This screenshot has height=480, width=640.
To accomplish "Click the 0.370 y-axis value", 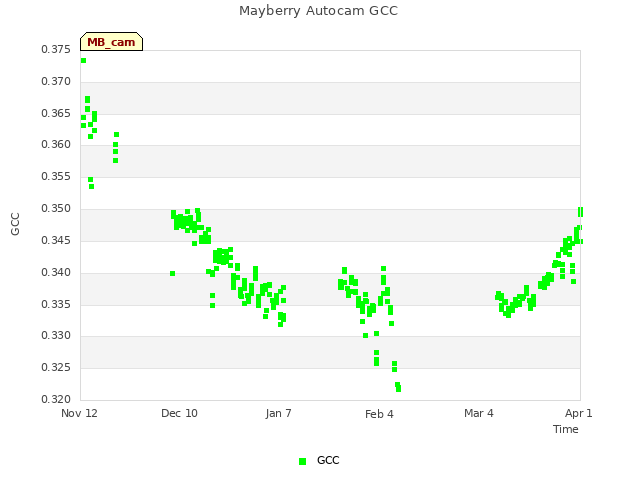I will (x=56, y=81).
